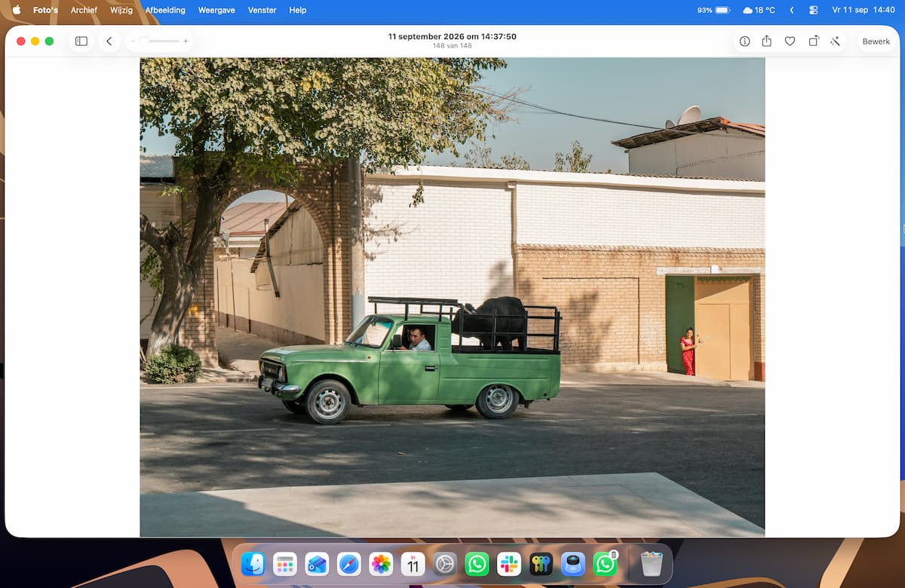Auto-enhance the photo with the magic wand

(835, 41)
